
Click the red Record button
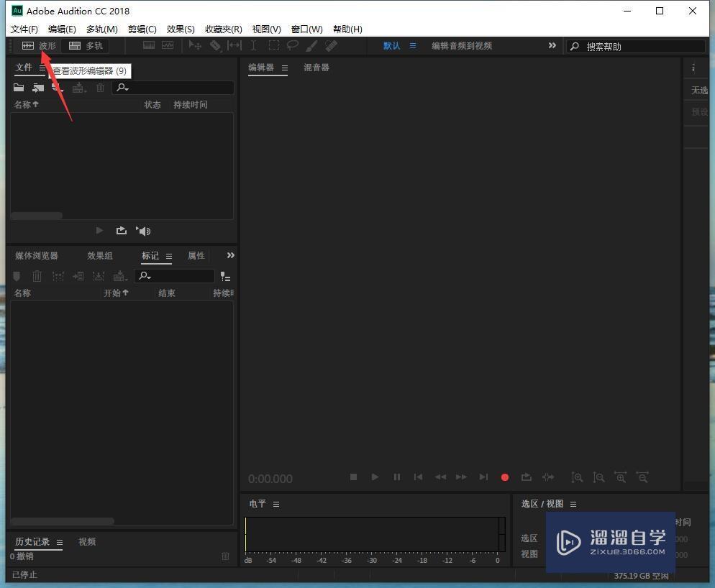coord(505,477)
